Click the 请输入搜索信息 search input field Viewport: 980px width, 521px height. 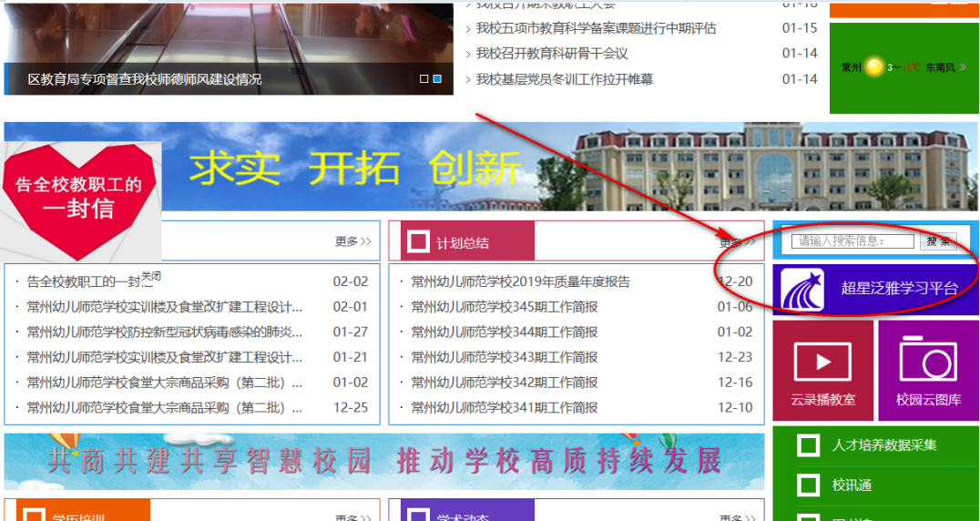pos(853,241)
